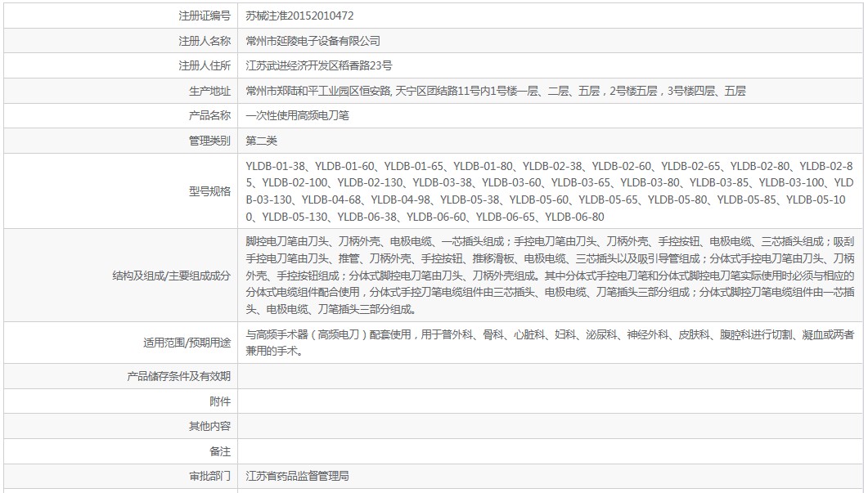Select the 适用范围/预期用途 label
Image resolution: width=868 pixels, height=493 pixels.
[x=187, y=343]
